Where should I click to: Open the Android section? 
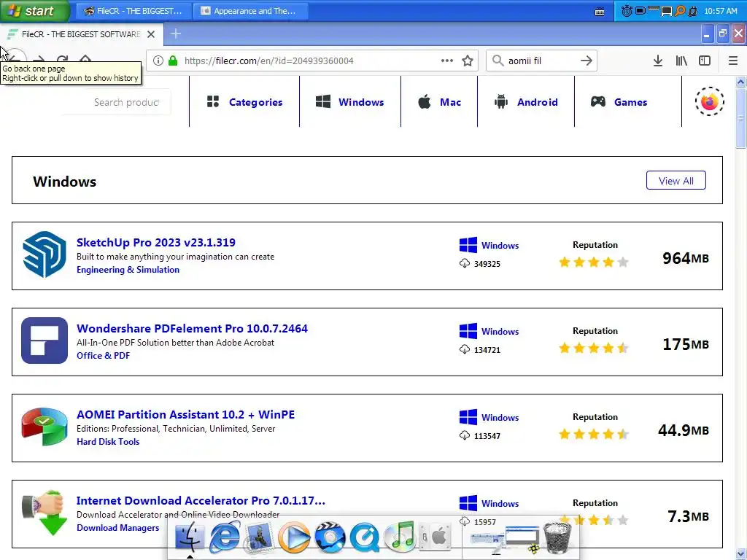point(526,102)
